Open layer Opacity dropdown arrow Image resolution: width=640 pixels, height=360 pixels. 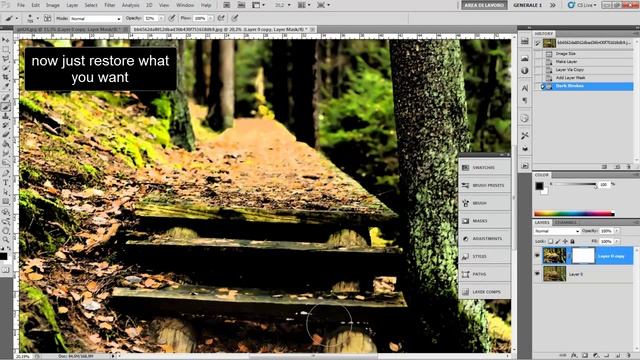[617, 231]
